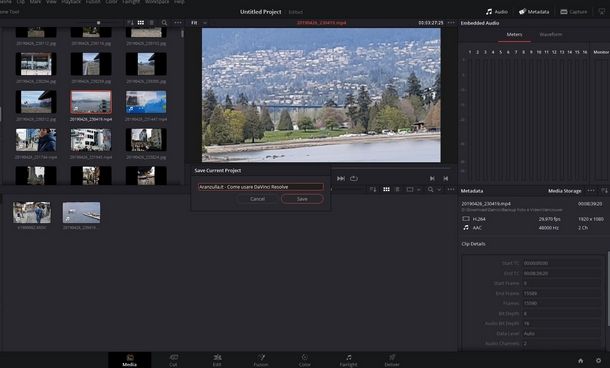This screenshot has width=610, height=368.
Task: Select thumbnail view in media storage toolbar
Action: click(141, 23)
